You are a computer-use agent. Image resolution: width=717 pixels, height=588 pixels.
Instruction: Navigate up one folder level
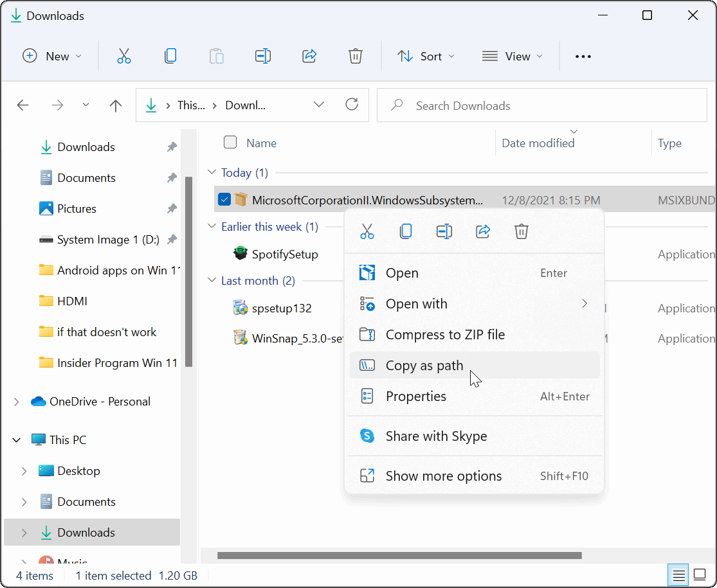pos(115,105)
